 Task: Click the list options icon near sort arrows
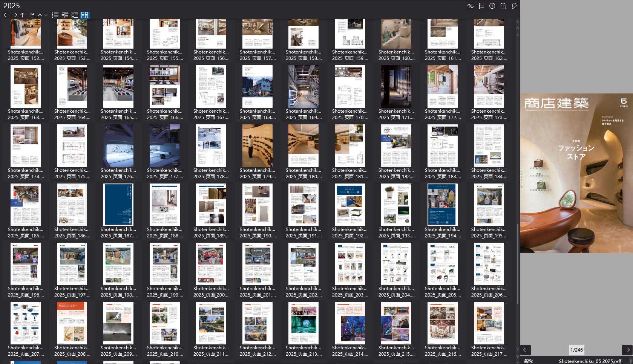[x=481, y=6]
